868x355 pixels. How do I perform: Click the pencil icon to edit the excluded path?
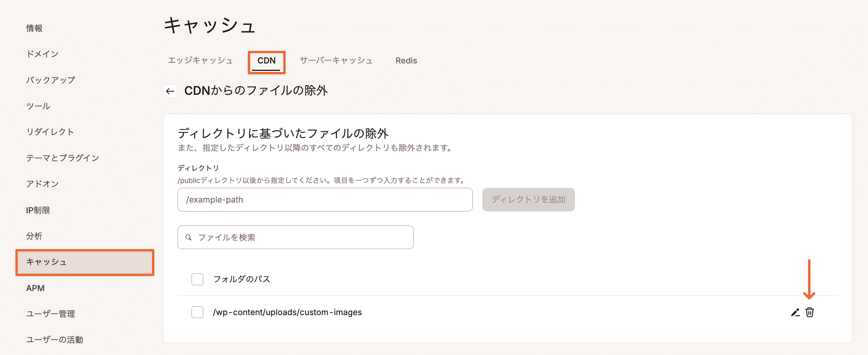coord(795,312)
